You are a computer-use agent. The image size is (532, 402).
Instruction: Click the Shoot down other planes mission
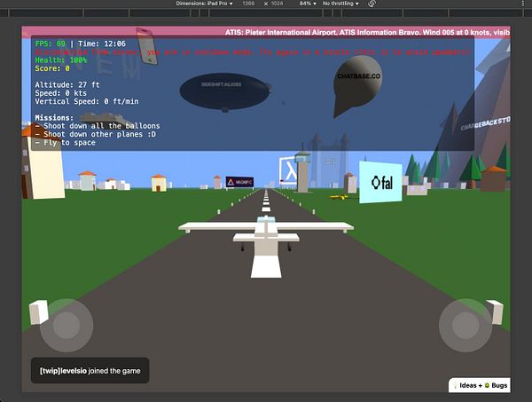click(x=96, y=134)
